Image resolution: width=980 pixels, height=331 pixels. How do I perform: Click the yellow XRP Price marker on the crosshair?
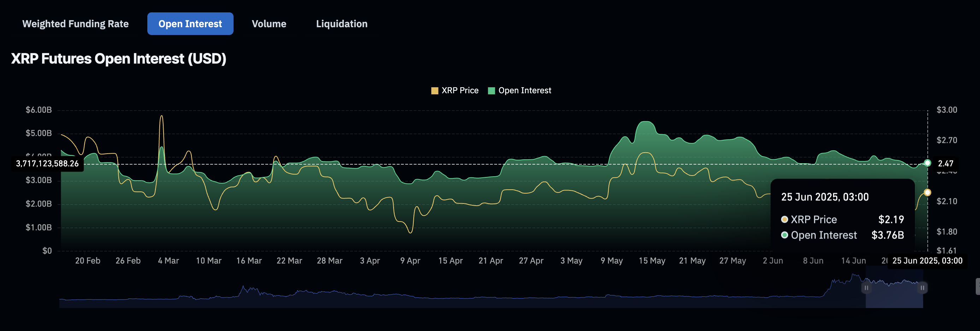click(x=927, y=193)
